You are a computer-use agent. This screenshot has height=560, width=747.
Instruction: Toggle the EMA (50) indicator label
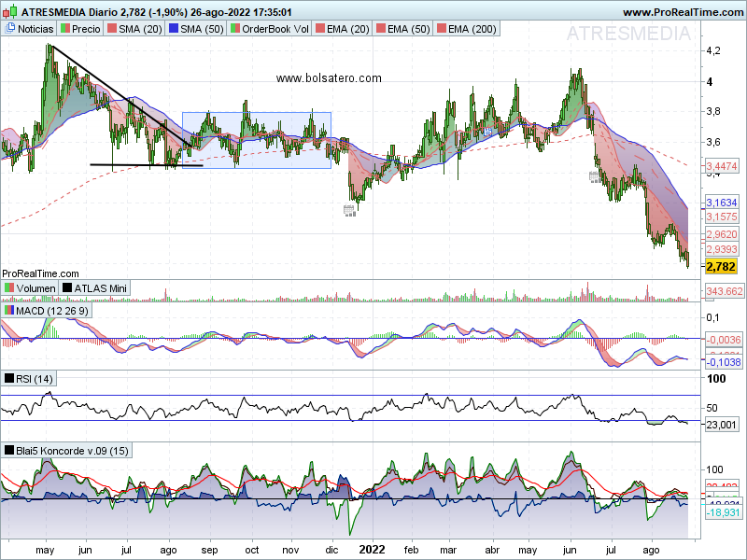coord(403,29)
